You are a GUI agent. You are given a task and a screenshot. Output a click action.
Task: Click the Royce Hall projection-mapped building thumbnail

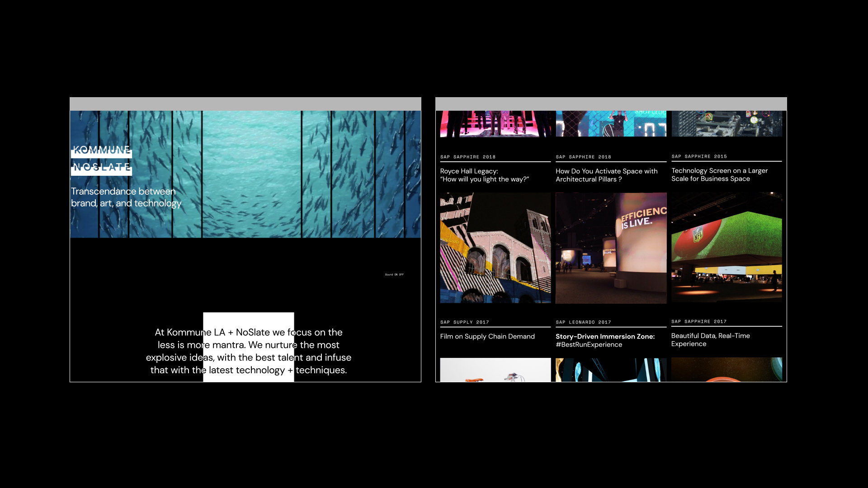pos(495,248)
